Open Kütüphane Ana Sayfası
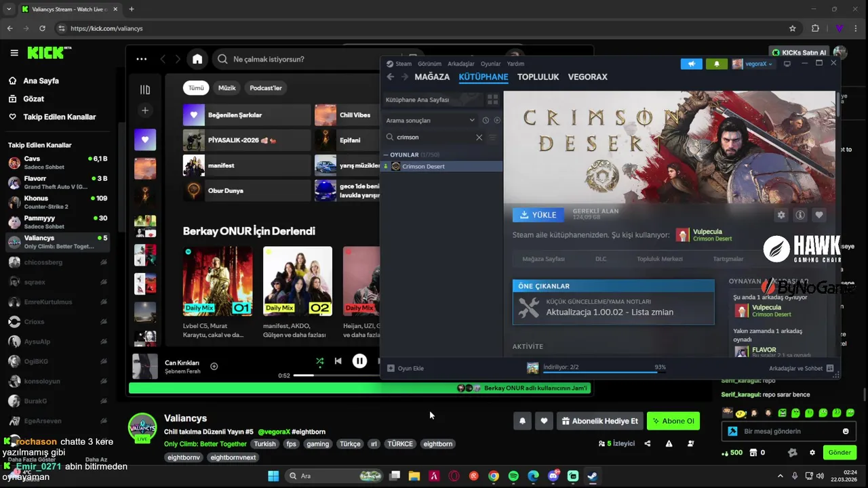This screenshot has height=488, width=868. [x=433, y=100]
